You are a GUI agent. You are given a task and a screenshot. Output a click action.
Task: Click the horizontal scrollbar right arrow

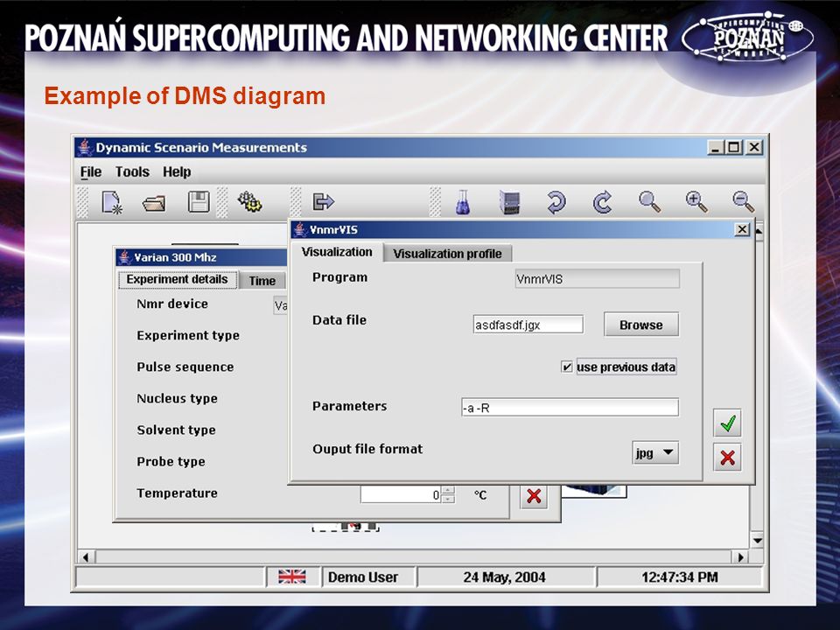(741, 557)
